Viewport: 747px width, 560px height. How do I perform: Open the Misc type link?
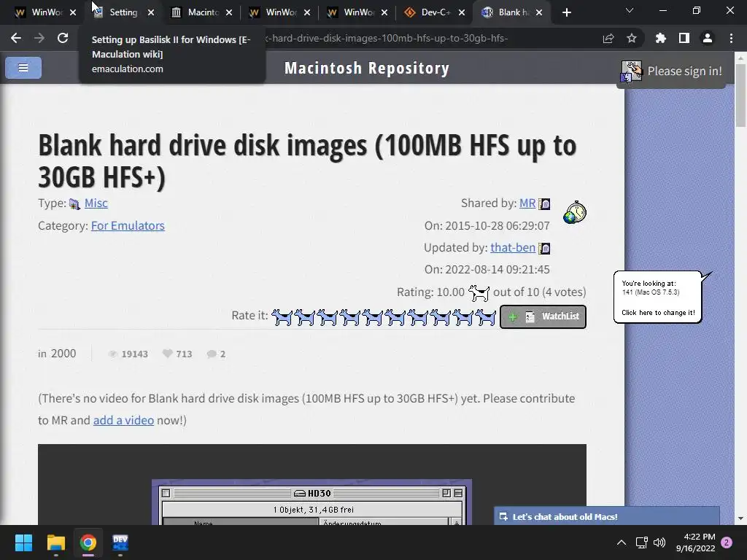pos(96,203)
